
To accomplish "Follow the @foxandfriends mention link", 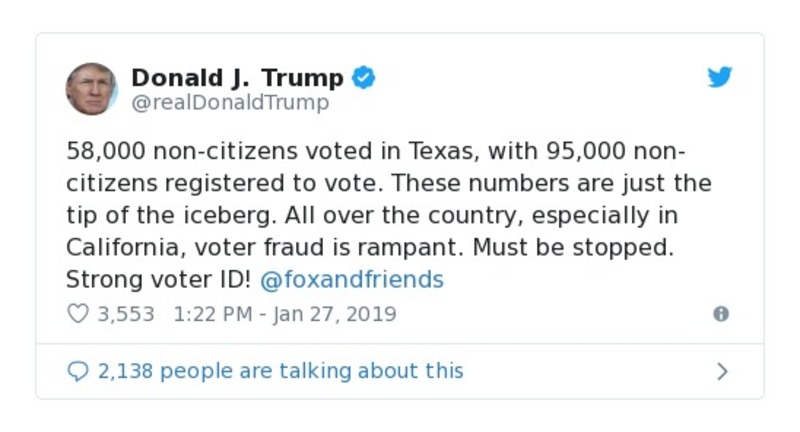I will click(x=351, y=279).
